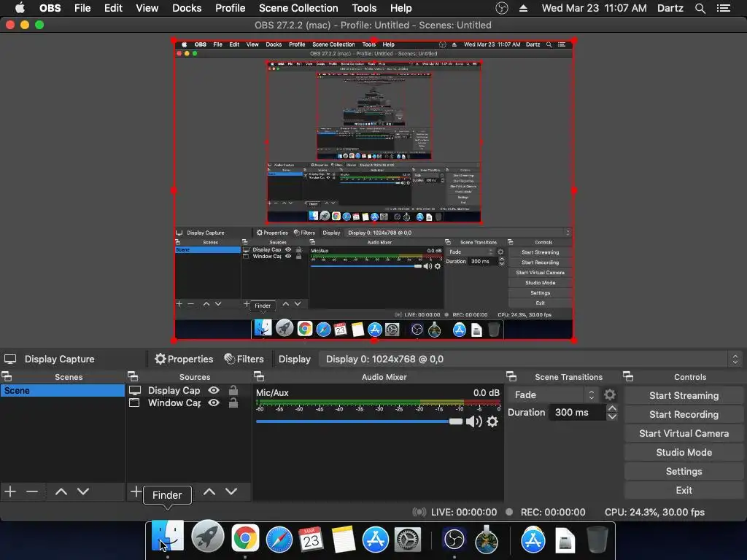The image size is (747, 560).
Task: Pop out the Controls dock
Action: coord(628,377)
